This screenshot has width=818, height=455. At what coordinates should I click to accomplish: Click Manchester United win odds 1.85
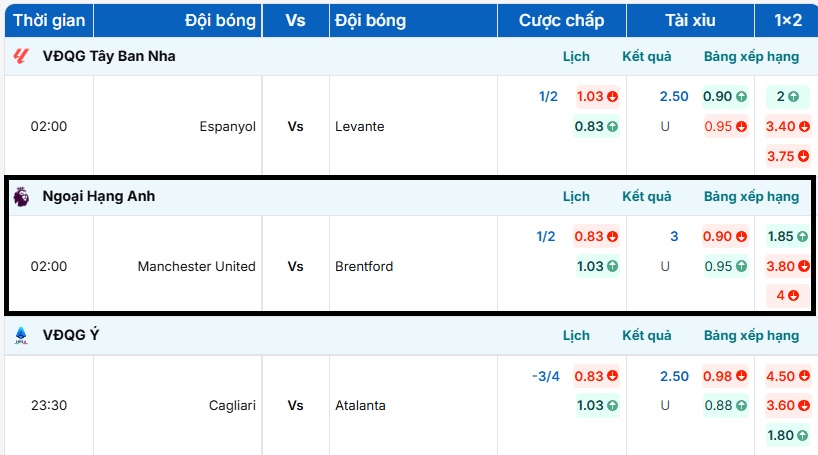(x=783, y=237)
